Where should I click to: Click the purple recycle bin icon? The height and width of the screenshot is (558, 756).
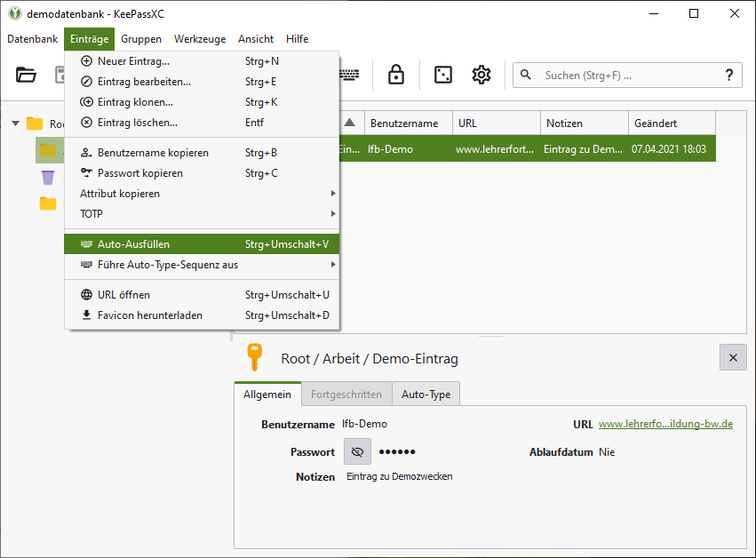(x=48, y=177)
